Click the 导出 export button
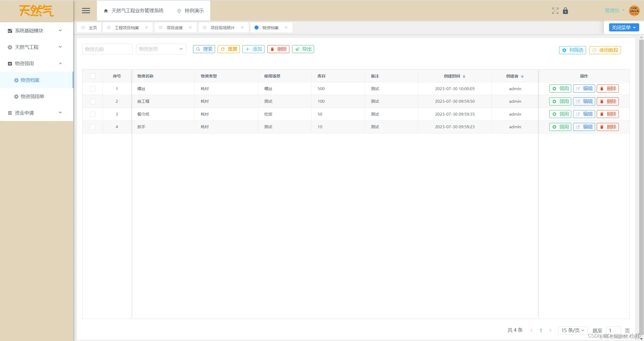The image size is (644, 341). coord(303,49)
